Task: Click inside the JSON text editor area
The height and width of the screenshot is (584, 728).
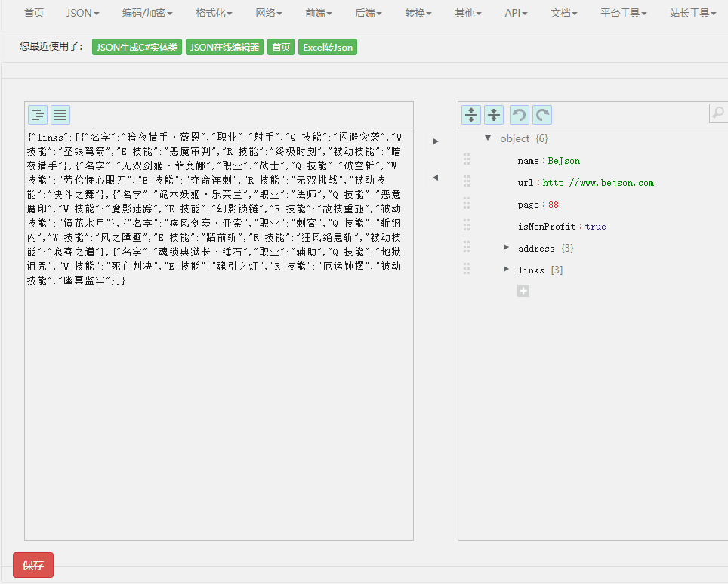Action: [219, 334]
